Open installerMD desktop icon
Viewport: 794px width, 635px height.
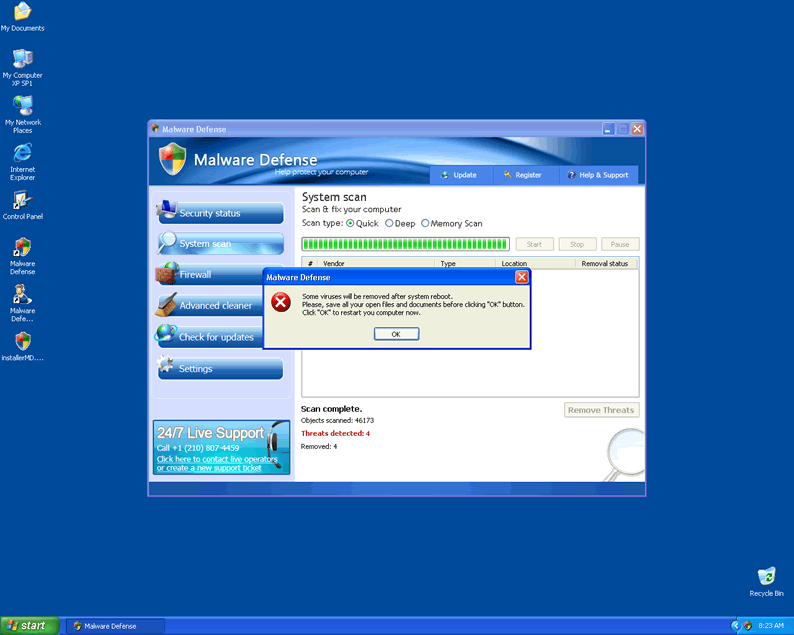pyautogui.click(x=22, y=342)
